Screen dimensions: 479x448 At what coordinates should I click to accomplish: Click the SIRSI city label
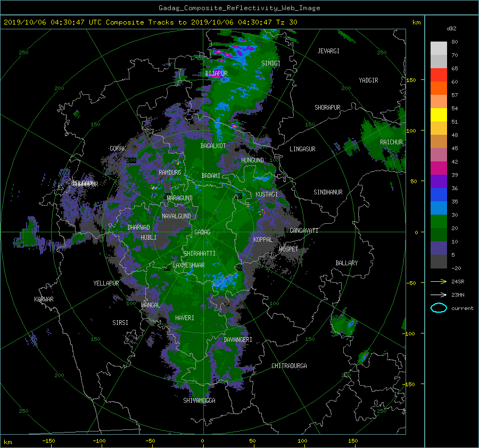coord(120,323)
